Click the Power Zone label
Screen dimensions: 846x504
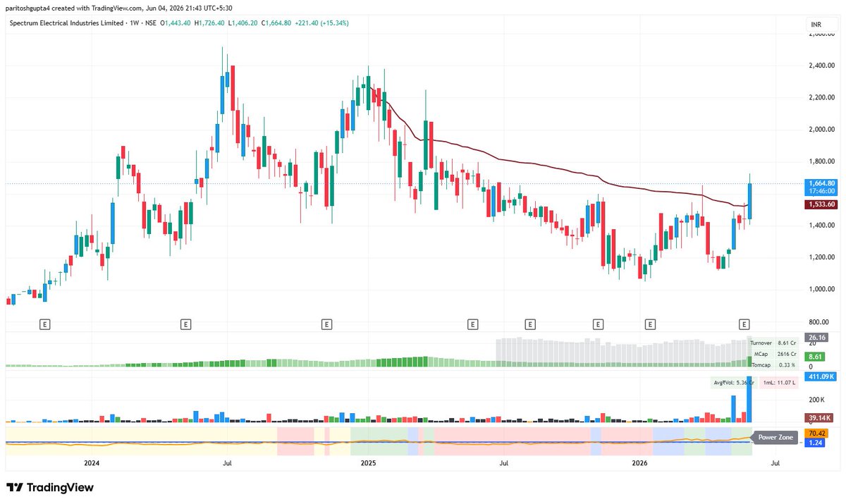(775, 438)
